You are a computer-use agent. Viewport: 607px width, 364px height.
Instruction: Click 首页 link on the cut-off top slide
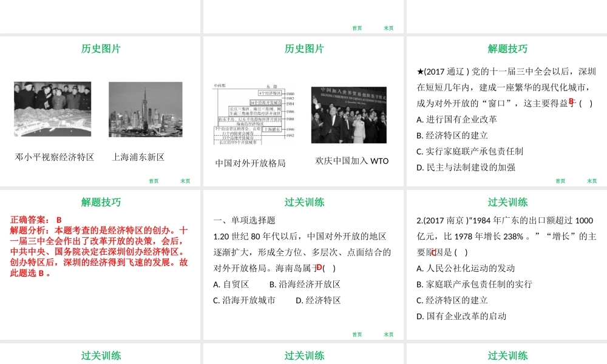pyautogui.click(x=357, y=29)
